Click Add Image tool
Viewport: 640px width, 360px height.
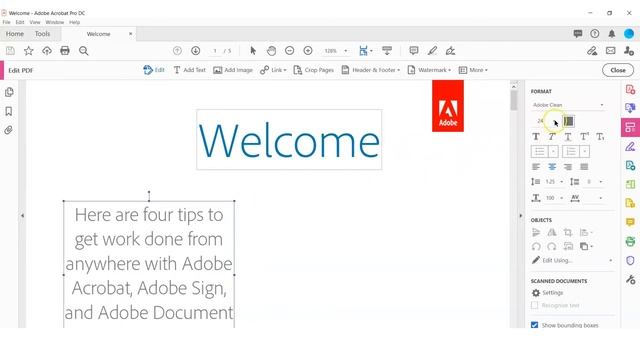point(233,70)
